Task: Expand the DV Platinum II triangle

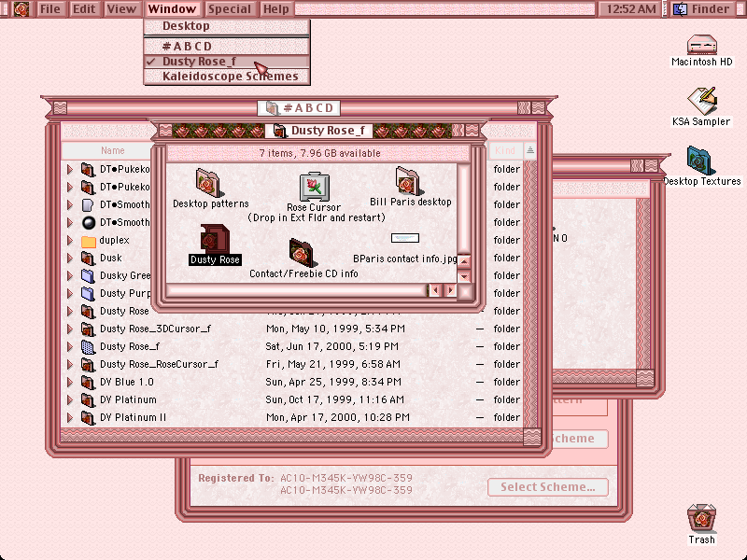Action: (x=70, y=417)
